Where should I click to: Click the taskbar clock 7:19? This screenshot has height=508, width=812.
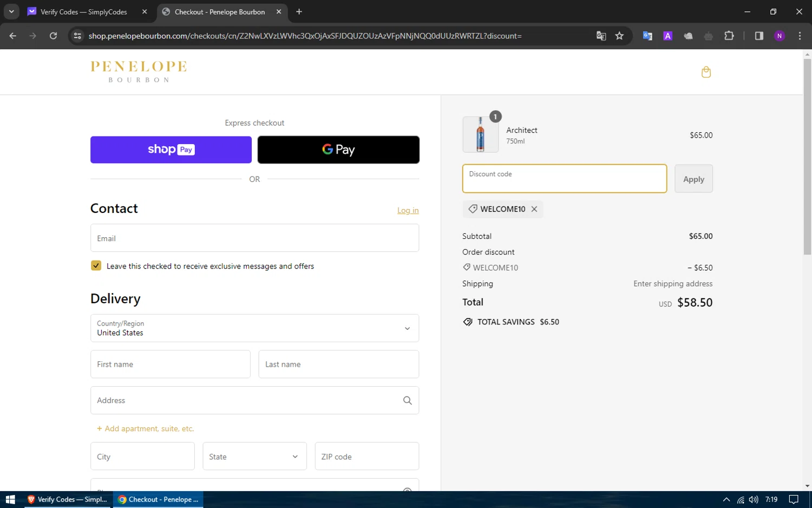click(771, 499)
